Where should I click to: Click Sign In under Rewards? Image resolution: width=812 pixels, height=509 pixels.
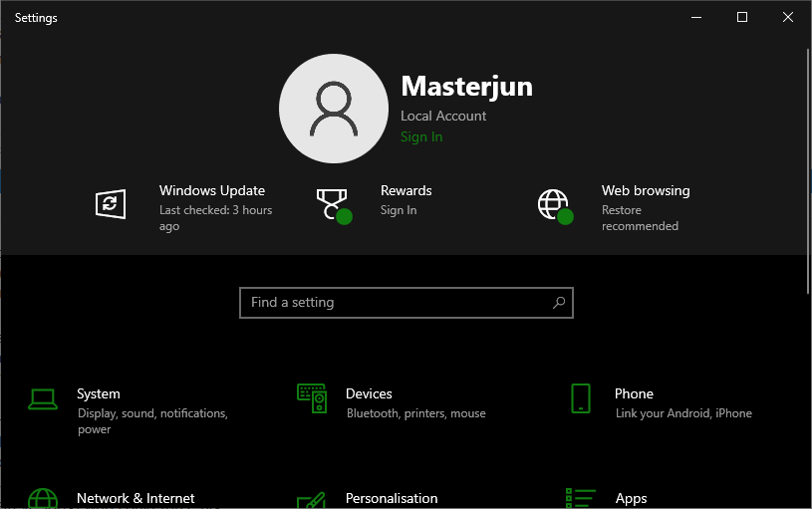click(399, 210)
